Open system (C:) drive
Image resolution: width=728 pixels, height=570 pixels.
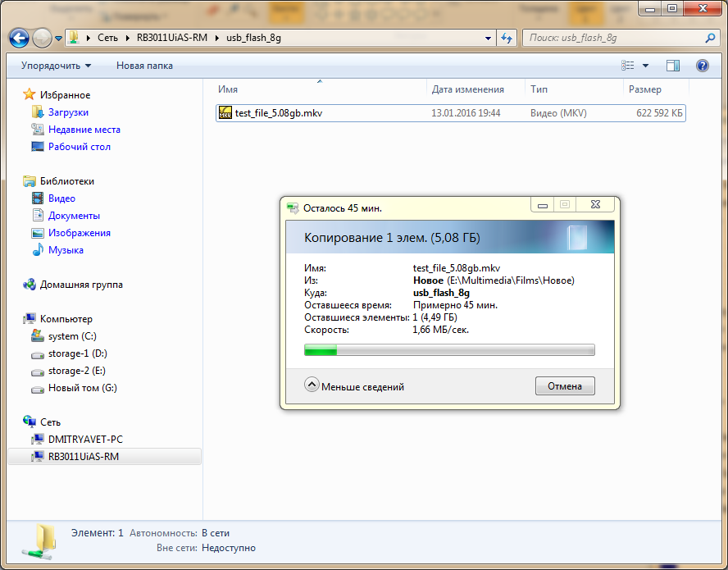coord(75,336)
